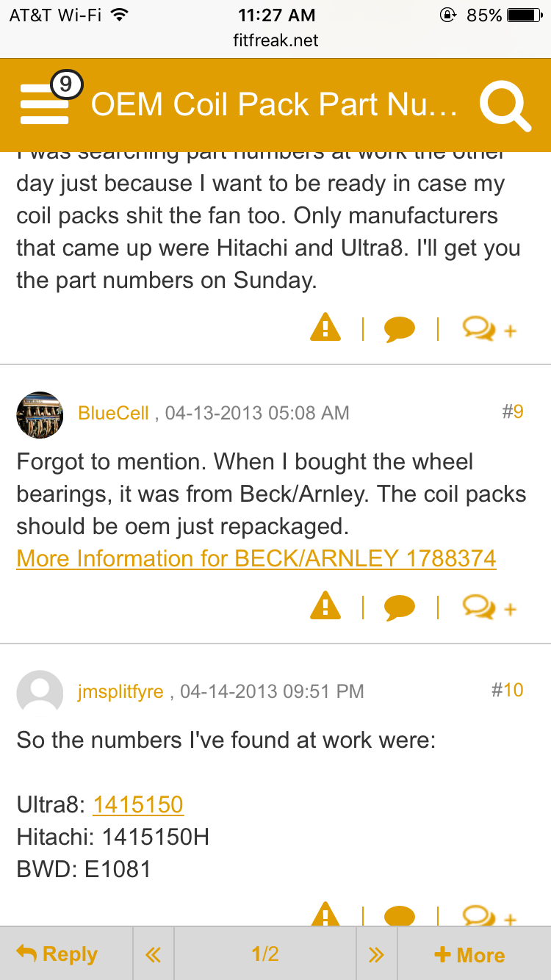551x980 pixels.
Task: Reply to BlueCell's post #9 via speech bubble
Action: 400,608
